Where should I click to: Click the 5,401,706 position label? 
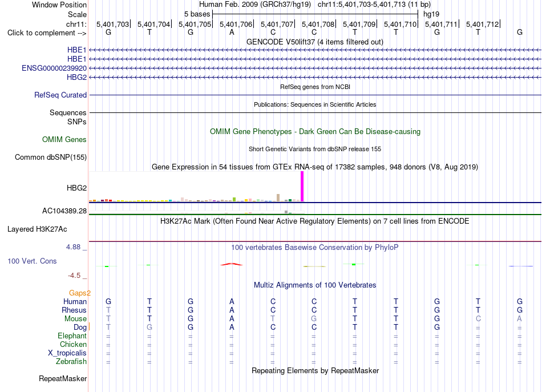tap(236, 24)
